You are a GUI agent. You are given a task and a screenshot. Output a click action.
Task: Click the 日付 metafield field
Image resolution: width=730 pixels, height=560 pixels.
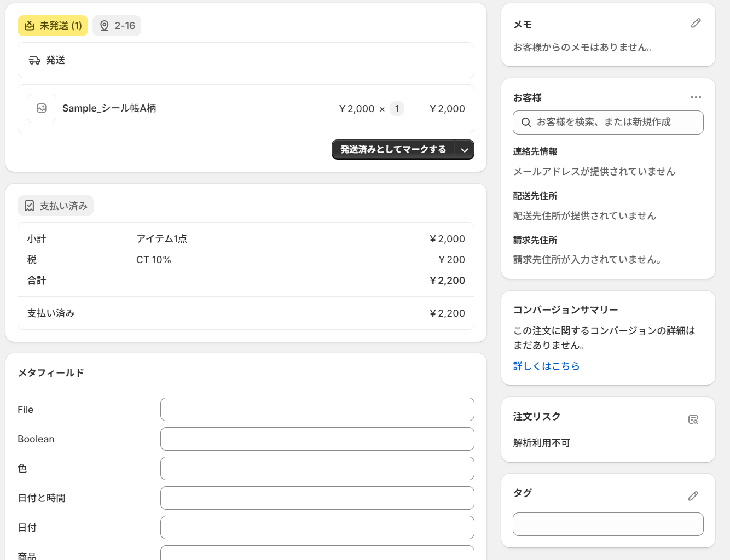(317, 528)
